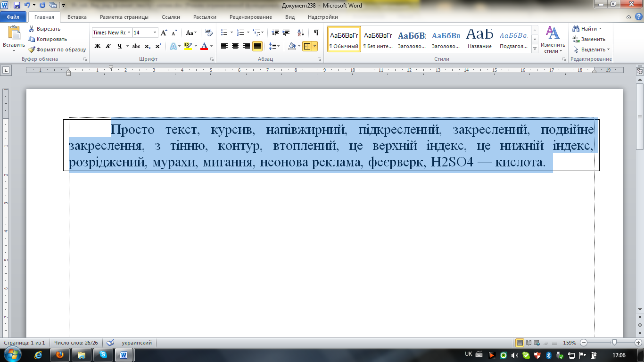644x362 pixels.
Task: Click the spell check status icon
Action: point(111,343)
